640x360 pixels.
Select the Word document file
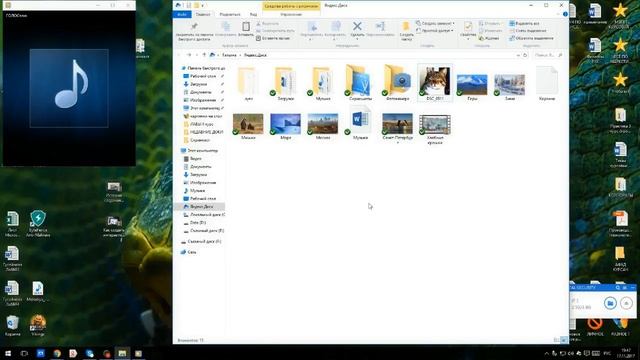click(360, 123)
